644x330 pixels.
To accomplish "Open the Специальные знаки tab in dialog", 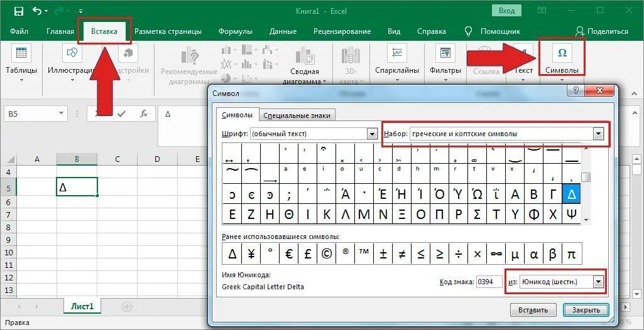I will tap(297, 115).
